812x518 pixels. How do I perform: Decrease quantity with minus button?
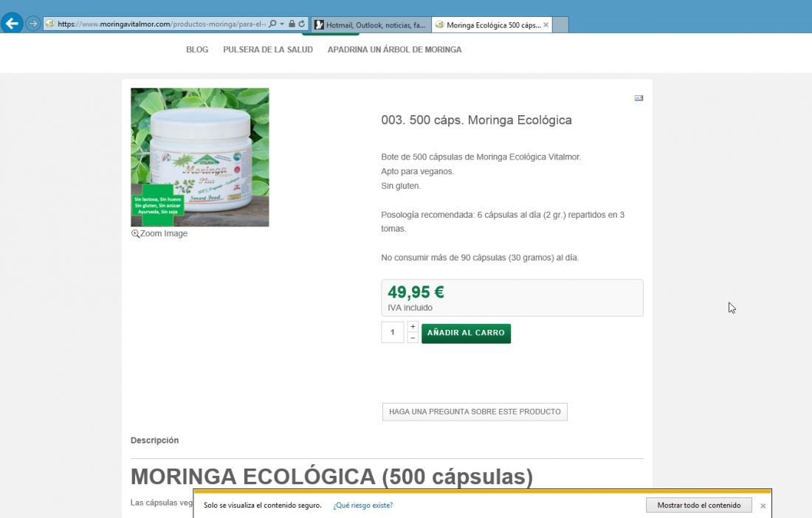(413, 338)
